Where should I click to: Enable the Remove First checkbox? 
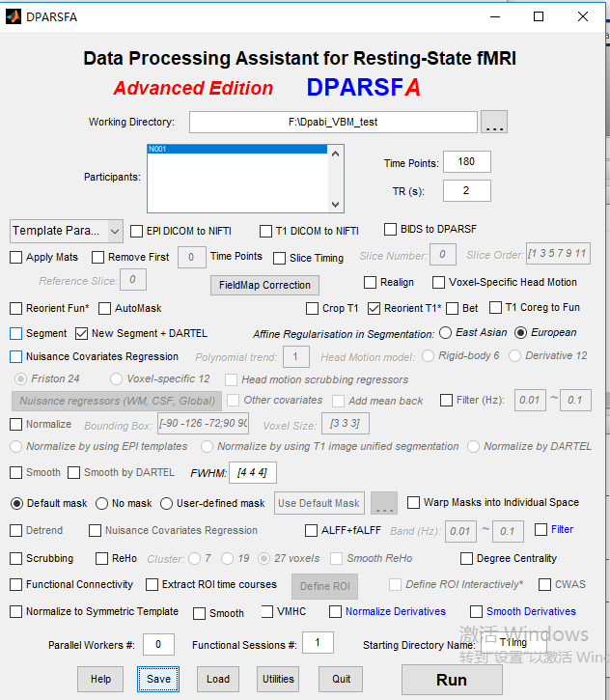coord(97,258)
